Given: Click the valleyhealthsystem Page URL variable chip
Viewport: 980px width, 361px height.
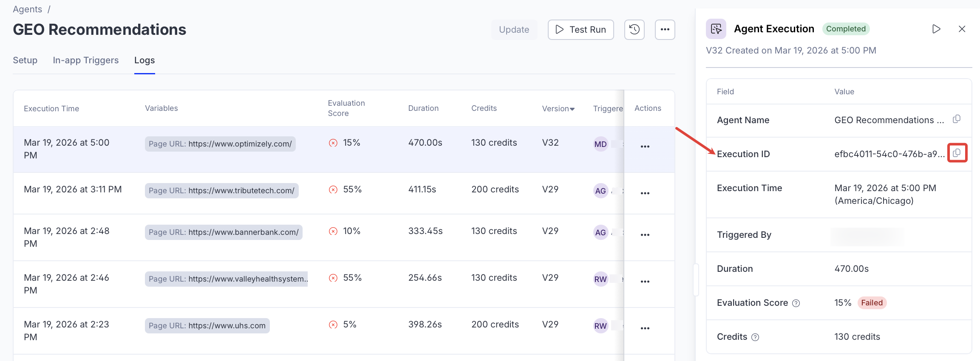Looking at the screenshot, I should click(x=226, y=279).
